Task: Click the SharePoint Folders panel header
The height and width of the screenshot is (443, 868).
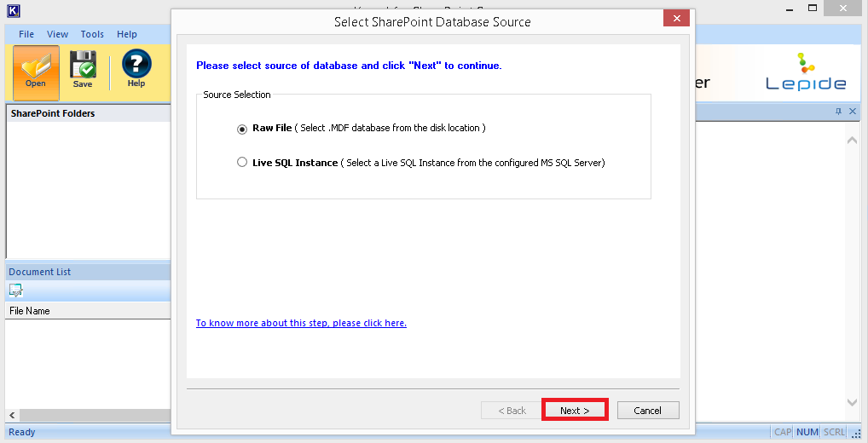Action: (89, 113)
